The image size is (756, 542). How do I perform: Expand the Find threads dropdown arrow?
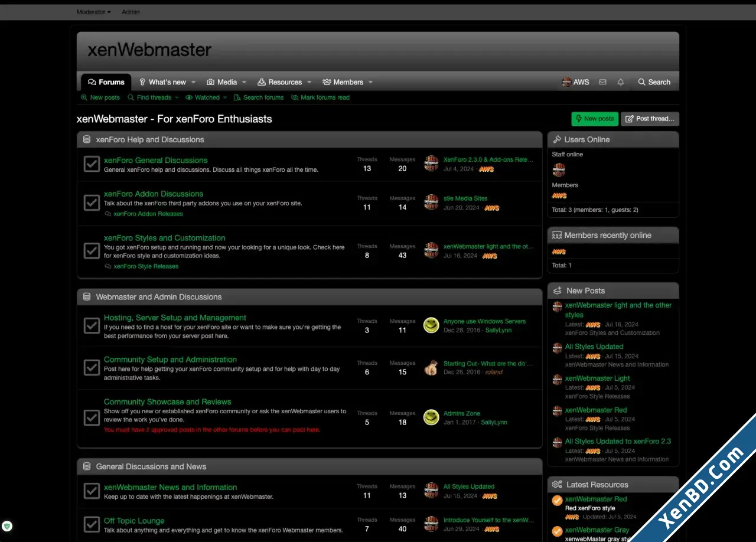point(177,97)
